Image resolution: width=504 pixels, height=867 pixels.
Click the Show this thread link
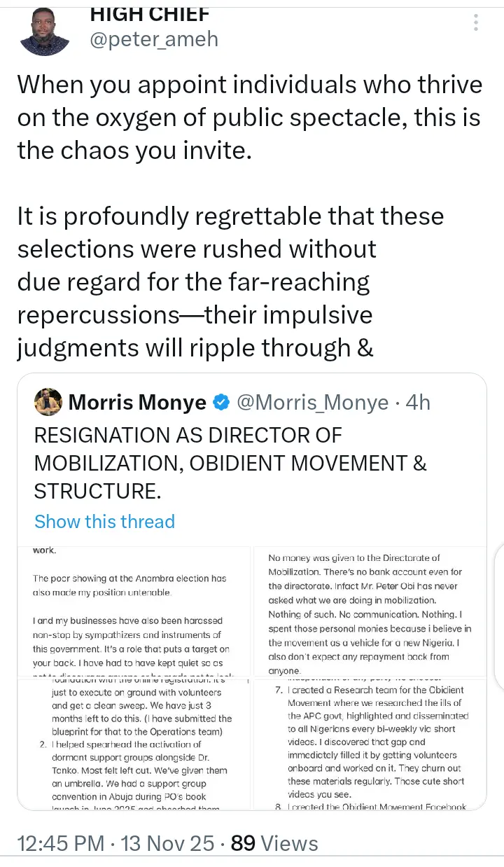(104, 522)
